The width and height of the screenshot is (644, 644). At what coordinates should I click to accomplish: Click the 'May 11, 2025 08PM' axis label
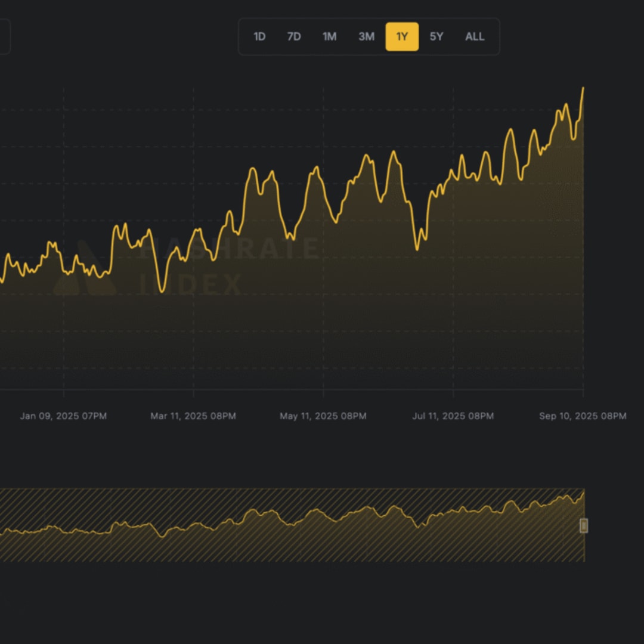pos(323,416)
